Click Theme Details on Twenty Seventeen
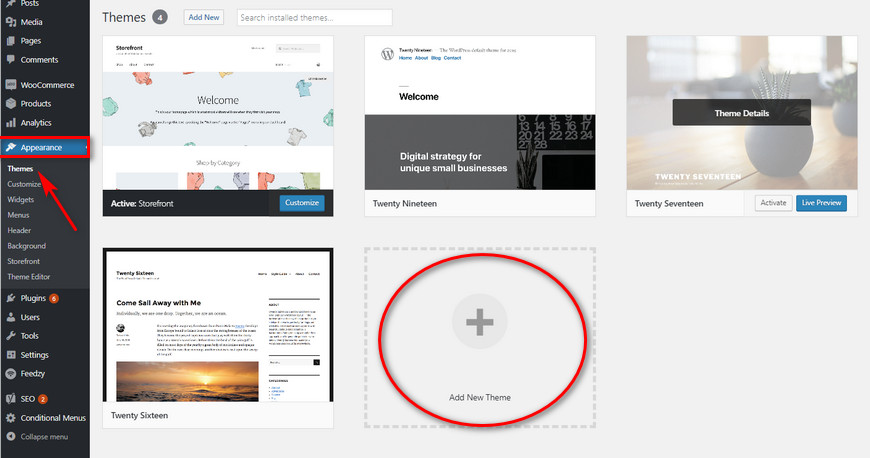The width and height of the screenshot is (870, 458). coord(742,113)
